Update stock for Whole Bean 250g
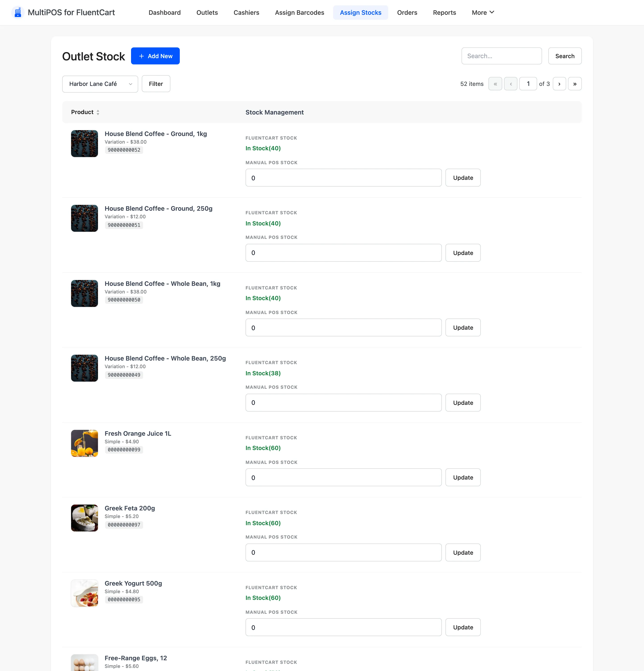Screen dimensions: 644x671 pyautogui.click(x=463, y=403)
